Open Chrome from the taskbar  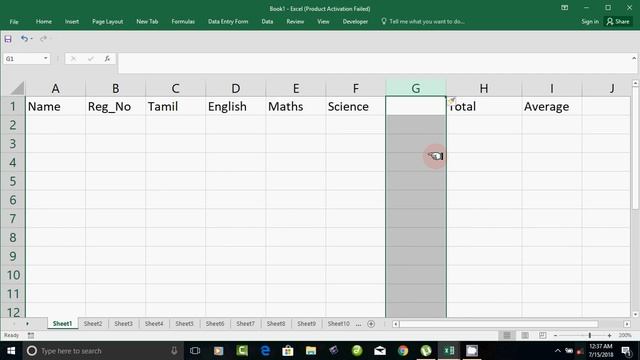pyautogui.click(x=403, y=351)
